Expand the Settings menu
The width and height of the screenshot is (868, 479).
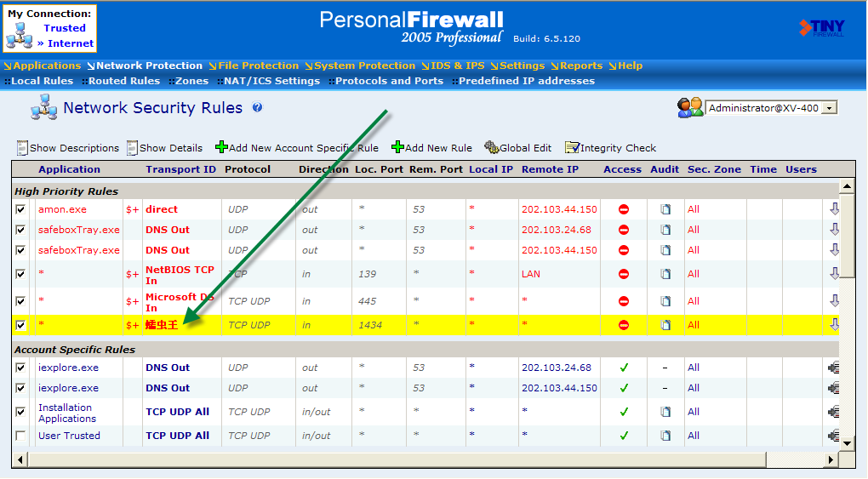pyautogui.click(x=517, y=66)
